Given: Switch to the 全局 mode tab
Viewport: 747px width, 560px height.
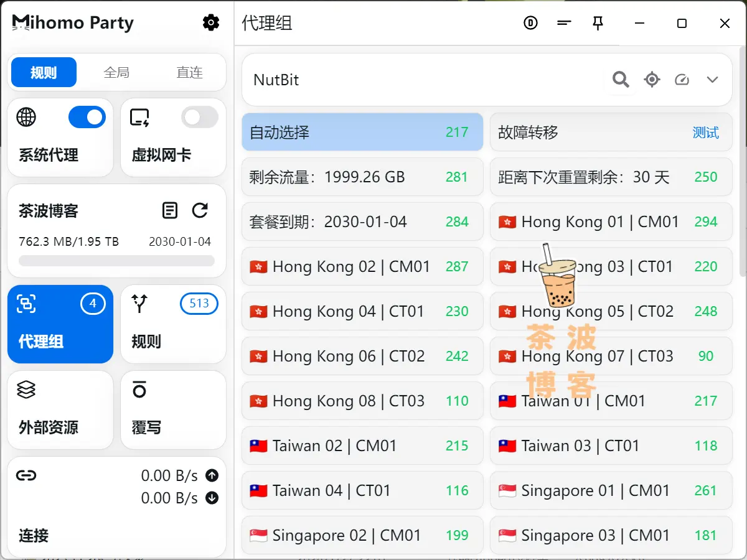Looking at the screenshot, I should point(116,72).
